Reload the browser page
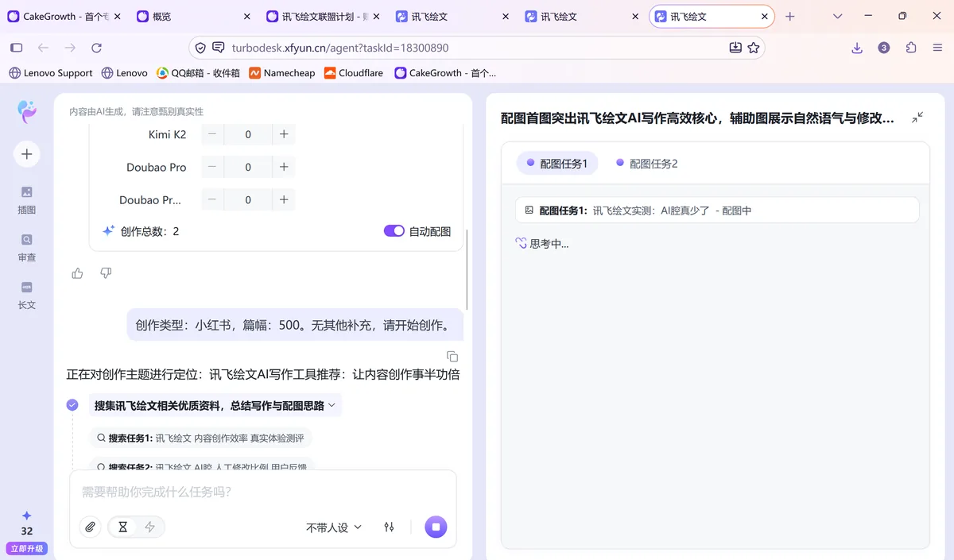Screen dimensions: 954x560 tap(96, 48)
